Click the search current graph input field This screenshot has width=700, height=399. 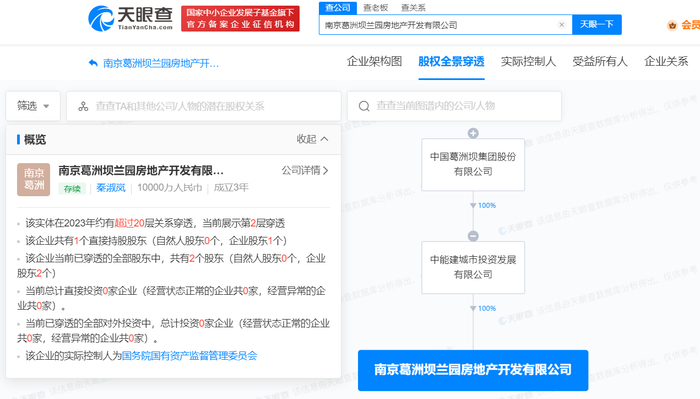pos(454,106)
